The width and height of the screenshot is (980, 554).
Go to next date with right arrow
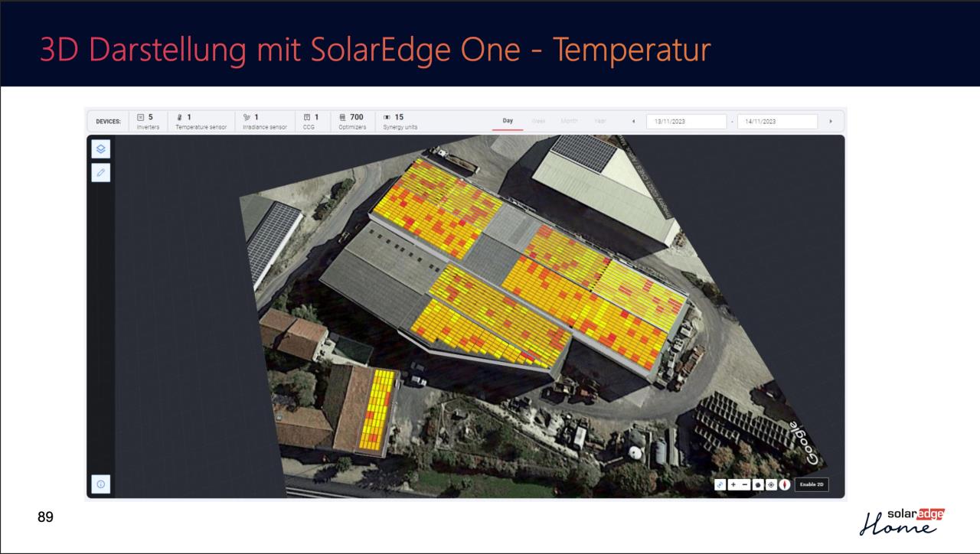click(831, 122)
